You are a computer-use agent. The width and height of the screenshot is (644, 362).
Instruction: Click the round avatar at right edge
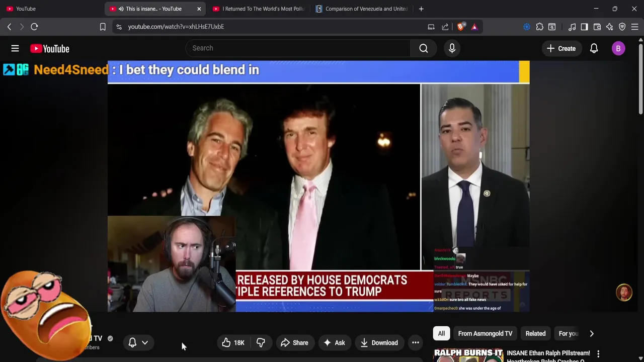624,293
